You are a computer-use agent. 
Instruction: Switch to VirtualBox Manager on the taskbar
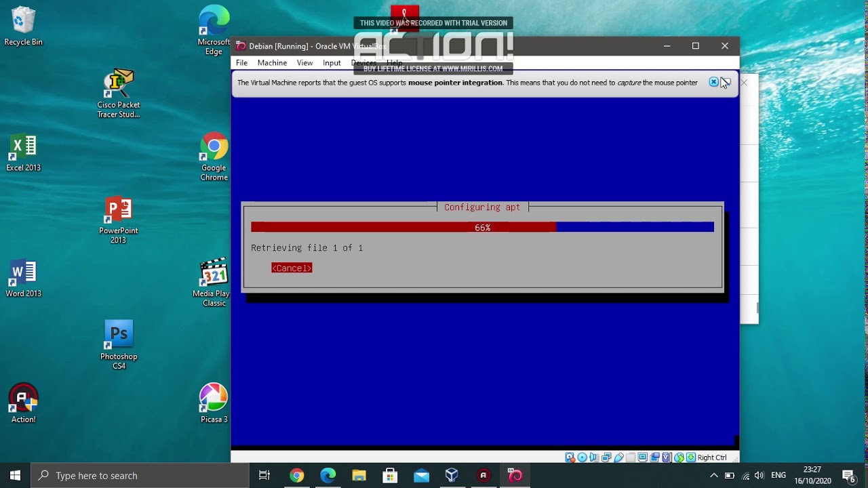tap(452, 476)
